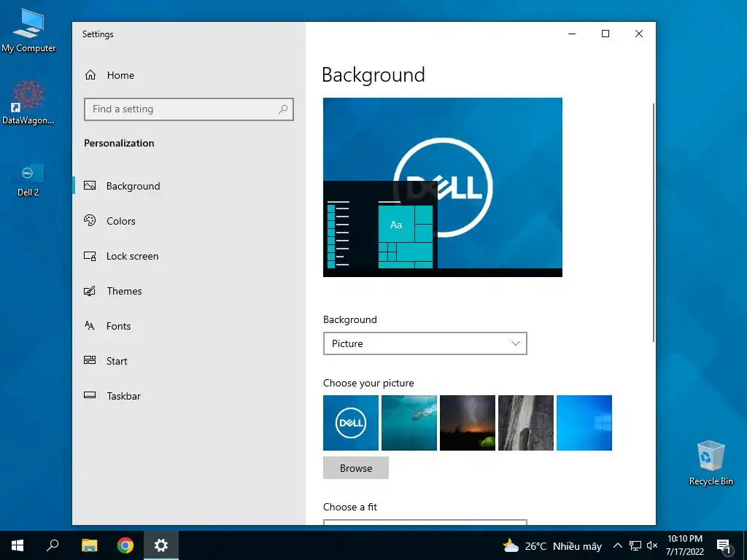
Task: Click the Lock screen icon
Action: tap(90, 256)
